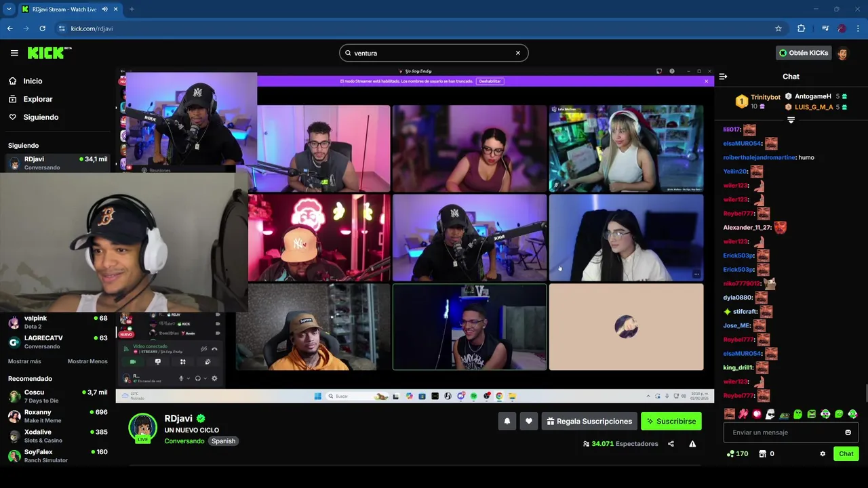Send message with green Chat button
This screenshot has height=488, width=868.
(846, 453)
